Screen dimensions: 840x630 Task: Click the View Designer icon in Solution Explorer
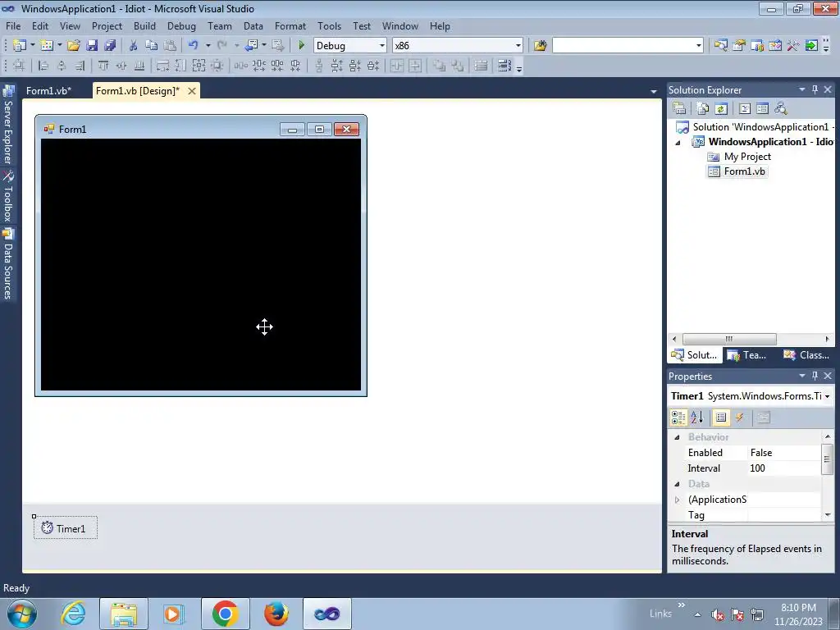click(762, 109)
